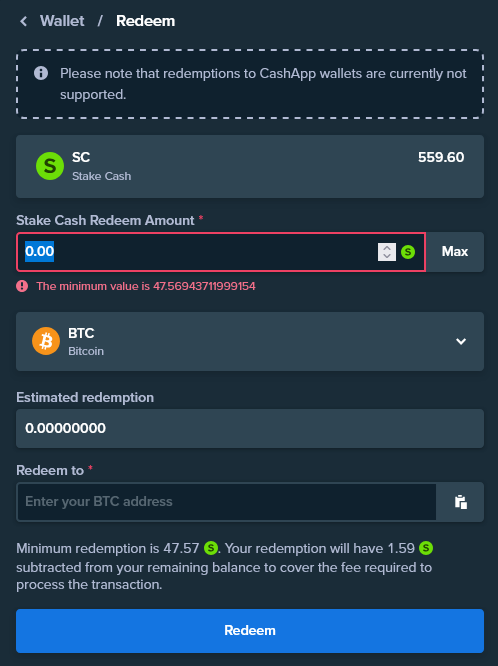
Task: Select the Redeem breadcrumb item
Action: tap(145, 21)
